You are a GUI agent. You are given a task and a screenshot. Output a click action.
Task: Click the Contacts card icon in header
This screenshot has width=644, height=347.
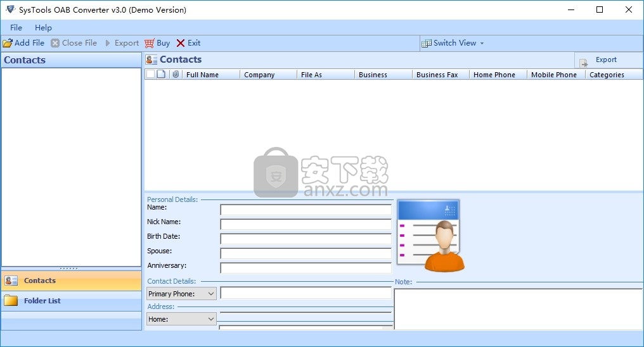151,60
